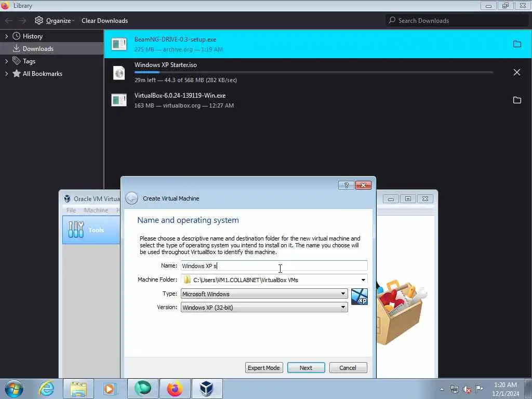Click the Downloads arrow icon in sidebar

[16, 48]
